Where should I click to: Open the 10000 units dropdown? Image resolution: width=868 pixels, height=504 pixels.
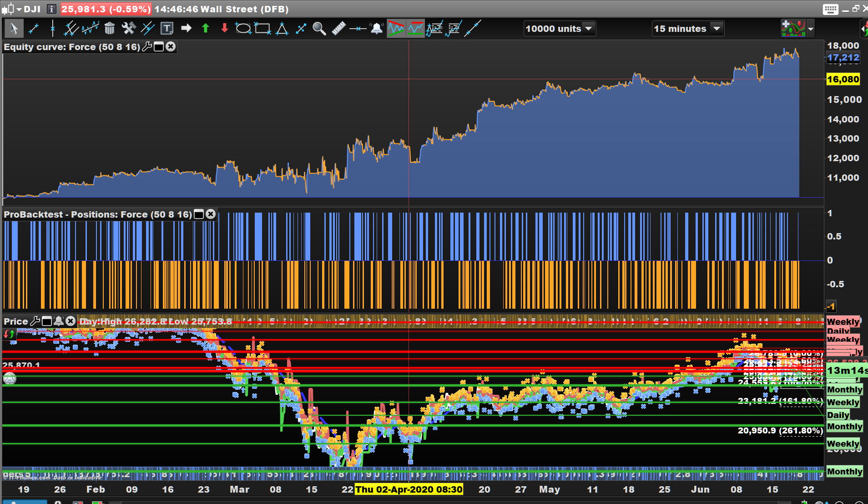(x=560, y=29)
